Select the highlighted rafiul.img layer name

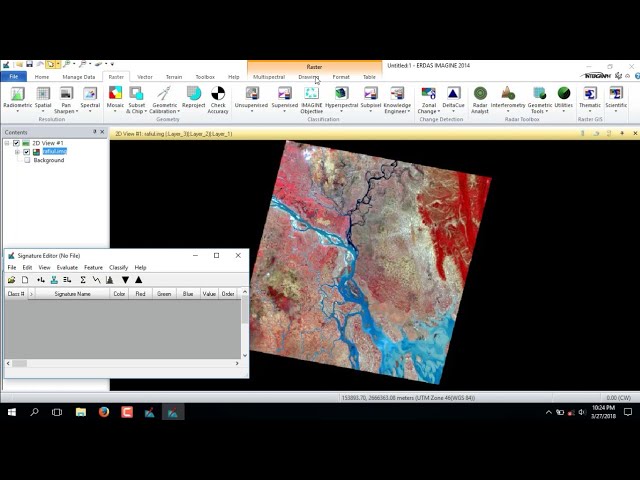[x=54, y=151]
